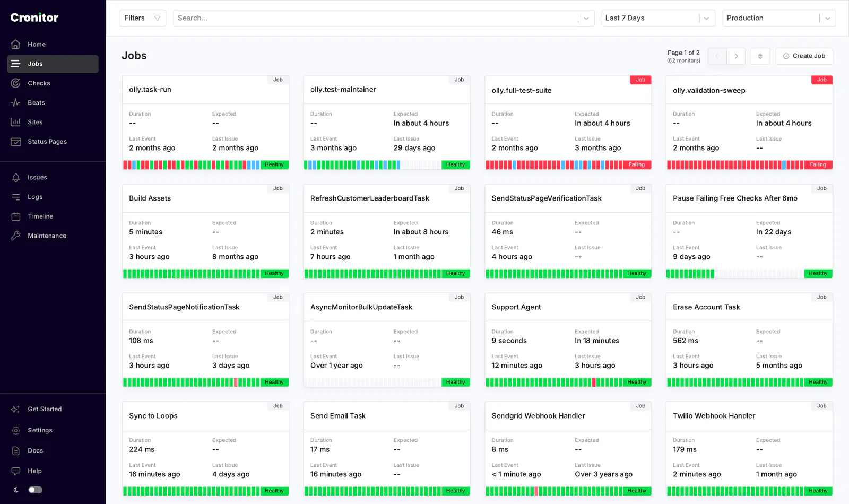Click the Search monitors input field
The height and width of the screenshot is (504, 849).
coord(375,18)
